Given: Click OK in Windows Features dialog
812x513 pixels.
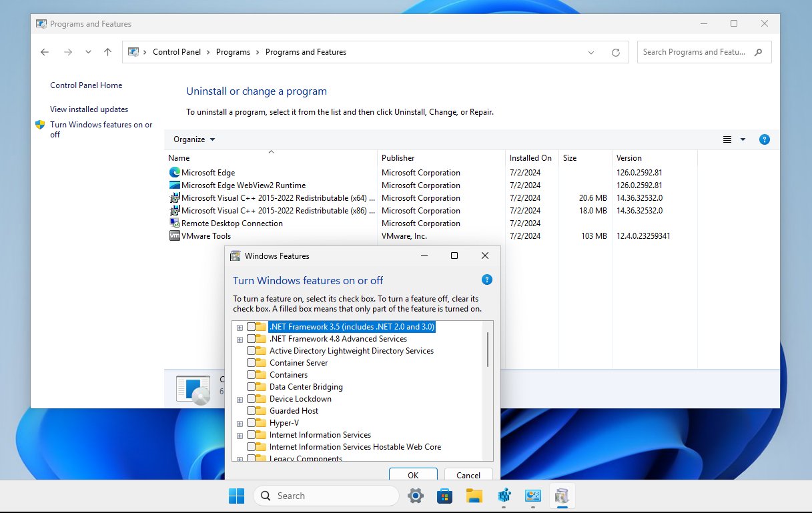Looking at the screenshot, I should pyautogui.click(x=413, y=474).
